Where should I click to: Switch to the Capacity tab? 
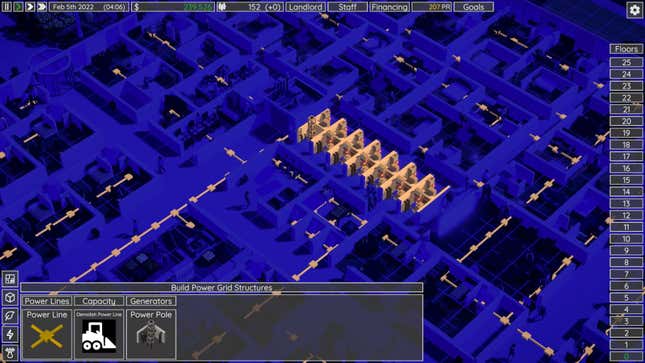[x=99, y=301]
